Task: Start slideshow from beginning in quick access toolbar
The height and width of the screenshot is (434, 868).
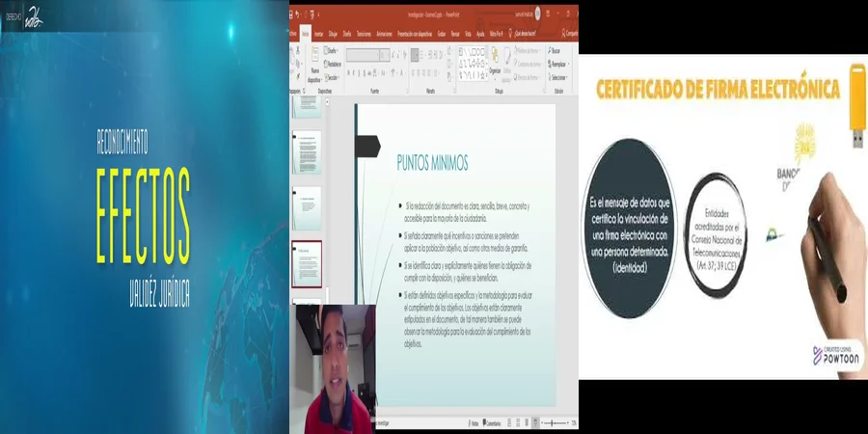Action: coord(312,14)
